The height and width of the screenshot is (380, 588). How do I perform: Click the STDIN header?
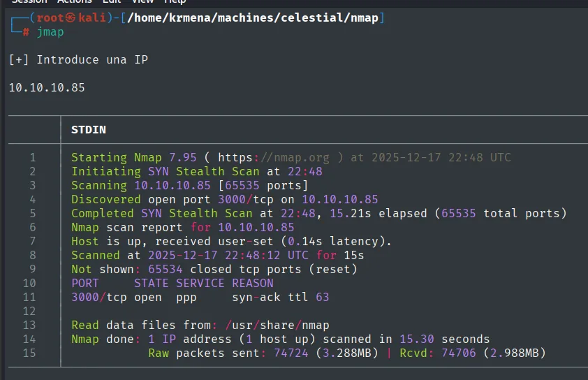(x=89, y=130)
